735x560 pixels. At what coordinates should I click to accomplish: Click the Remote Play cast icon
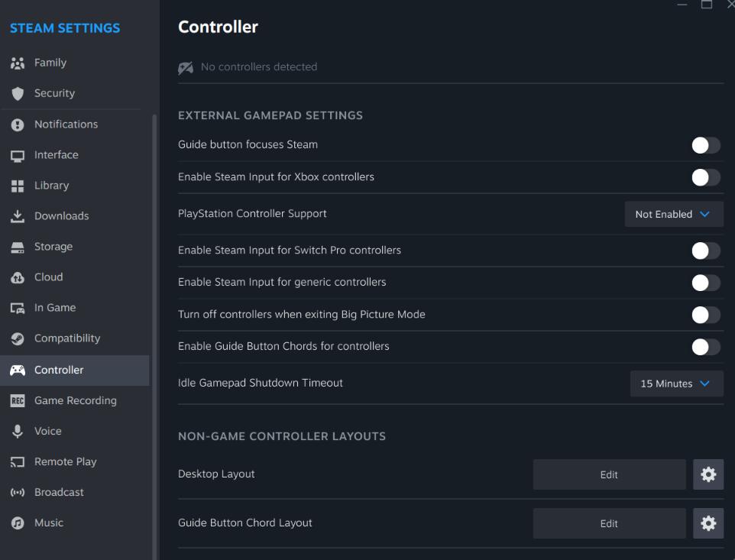pyautogui.click(x=18, y=462)
